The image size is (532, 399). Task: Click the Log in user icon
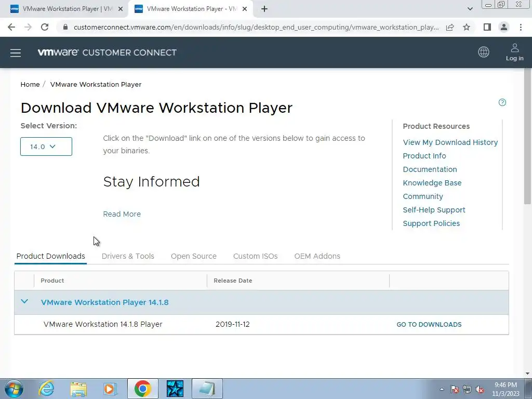(x=515, y=52)
